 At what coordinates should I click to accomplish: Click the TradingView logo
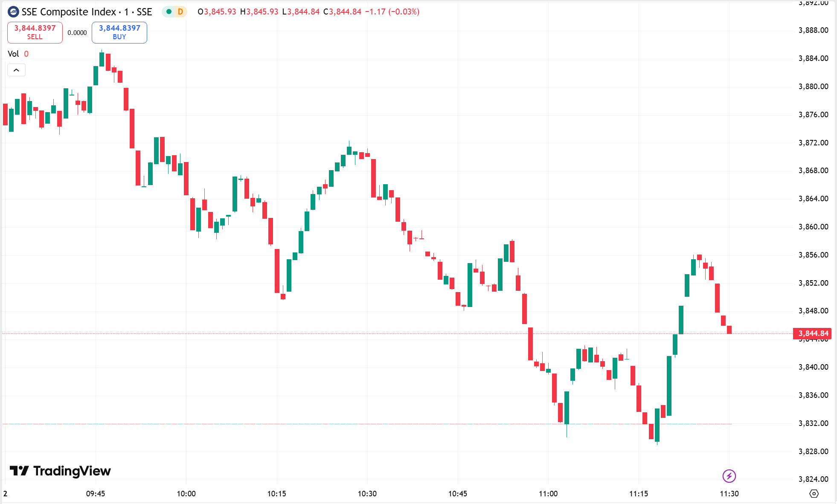coord(60,471)
